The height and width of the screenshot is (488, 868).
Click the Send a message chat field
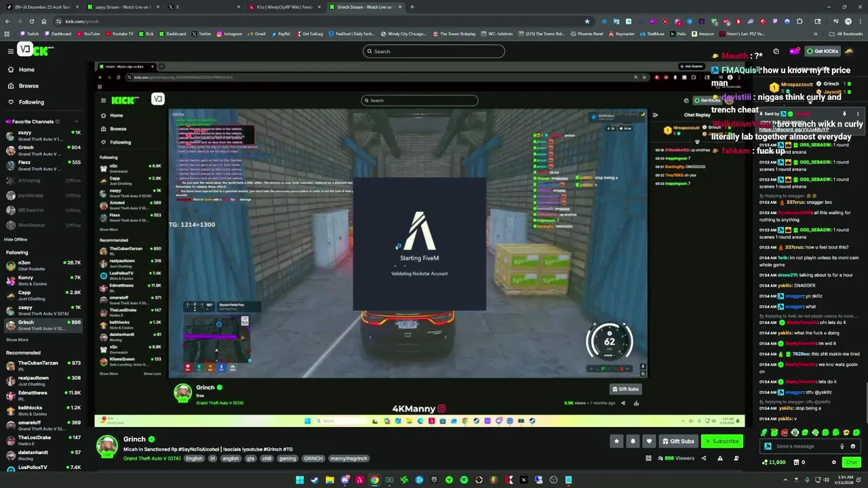806,446
